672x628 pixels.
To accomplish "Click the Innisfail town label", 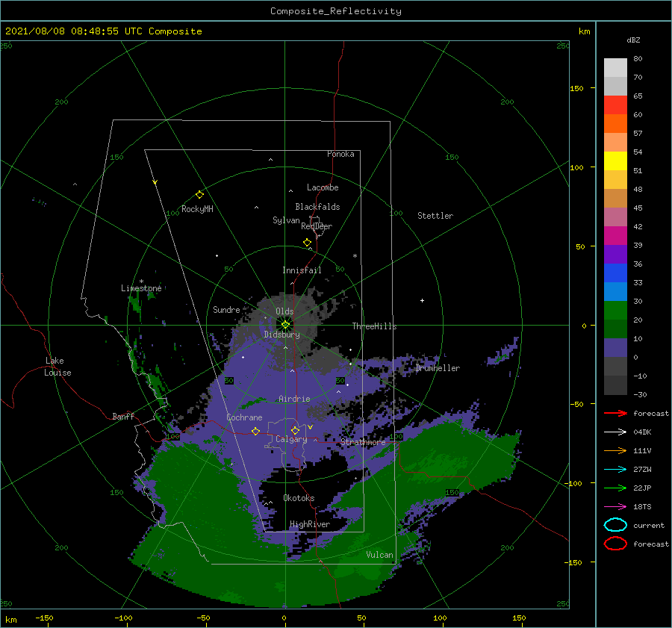I will click(x=302, y=270).
